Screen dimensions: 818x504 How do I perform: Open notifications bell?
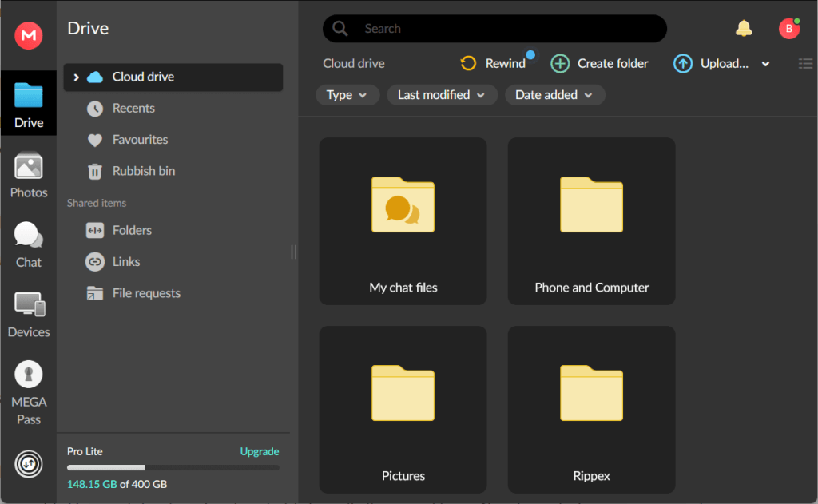click(744, 28)
